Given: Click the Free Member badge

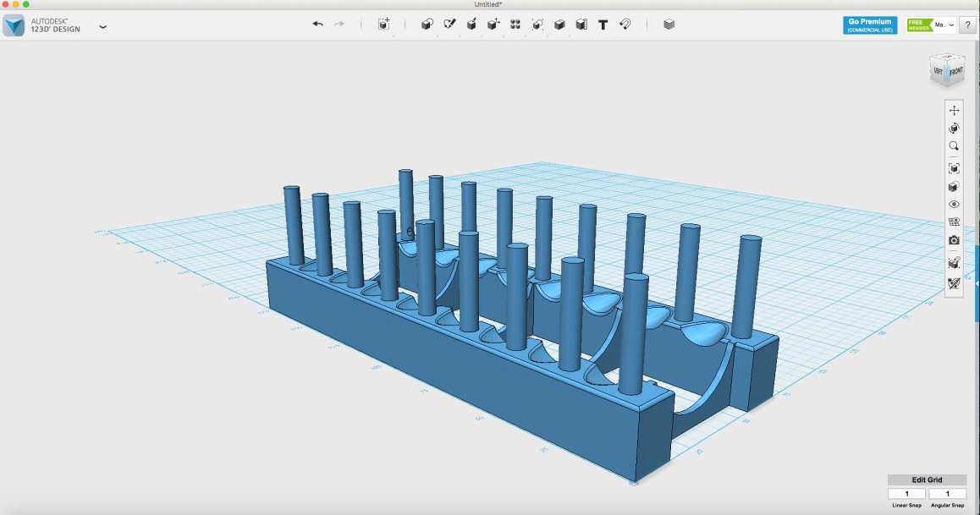Looking at the screenshot, I should tap(920, 25).
